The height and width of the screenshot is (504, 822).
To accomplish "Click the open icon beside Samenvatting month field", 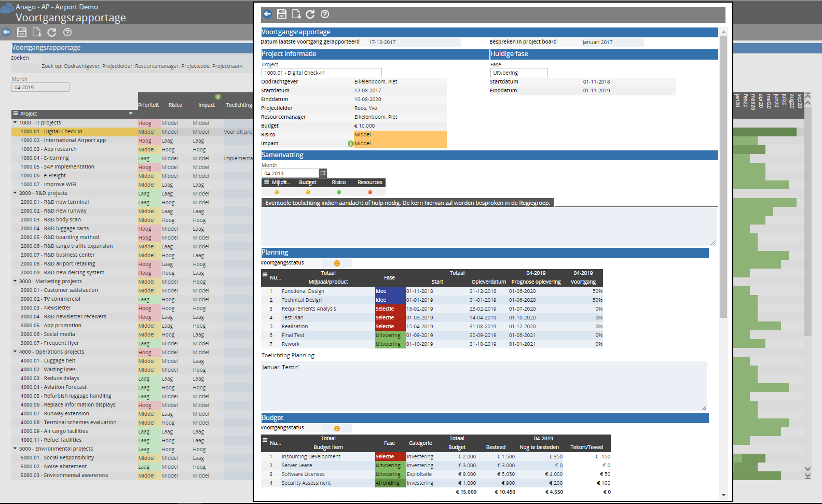I will (x=323, y=173).
